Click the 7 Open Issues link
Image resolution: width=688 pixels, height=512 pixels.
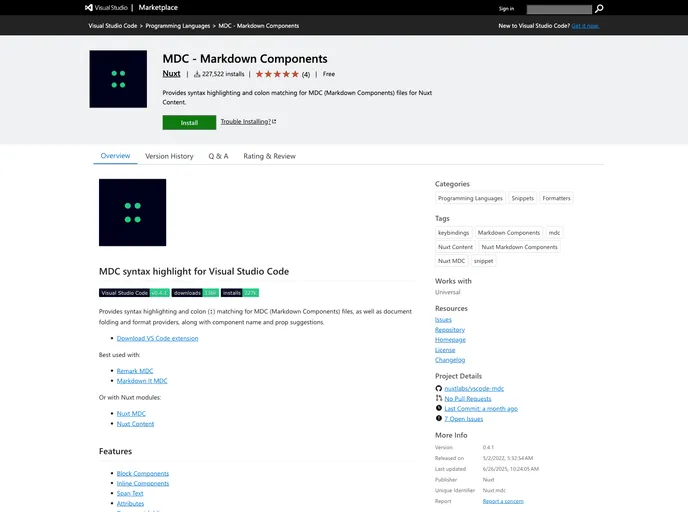tap(463, 419)
